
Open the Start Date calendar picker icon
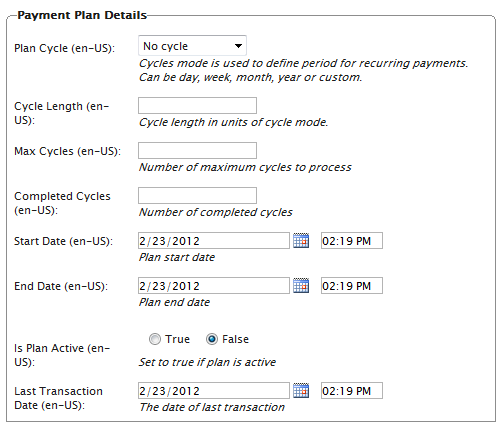tap(301, 240)
